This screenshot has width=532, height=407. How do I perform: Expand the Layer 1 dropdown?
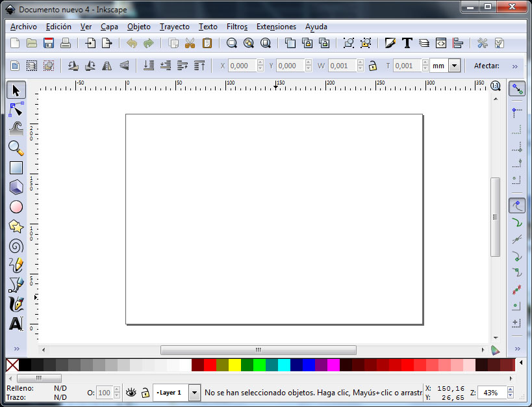194,393
